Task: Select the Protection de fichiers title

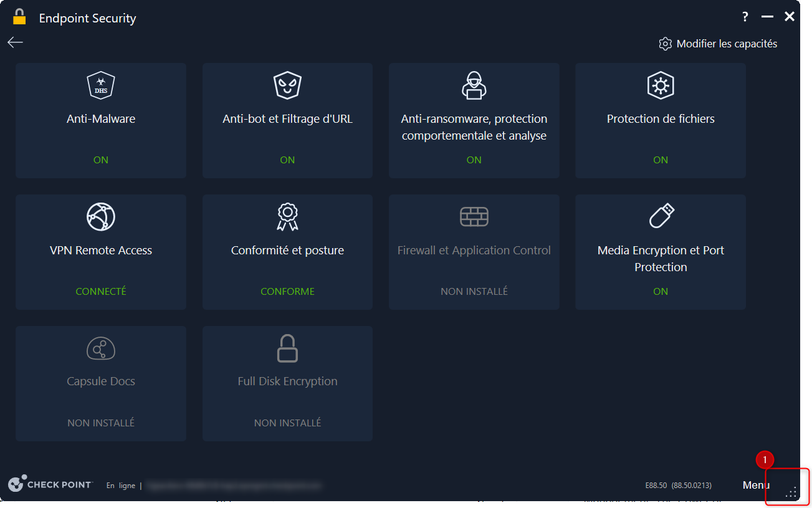Action: click(x=661, y=118)
